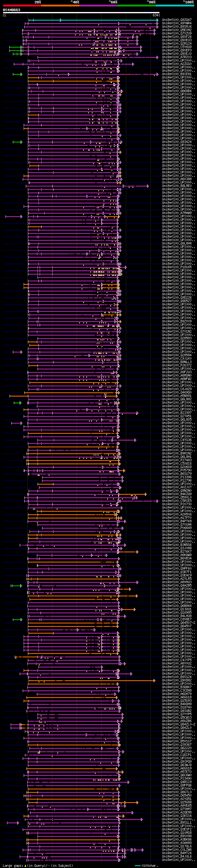Click hit UniRef100_P13396
The image size is (197, 868).
point(177,477)
